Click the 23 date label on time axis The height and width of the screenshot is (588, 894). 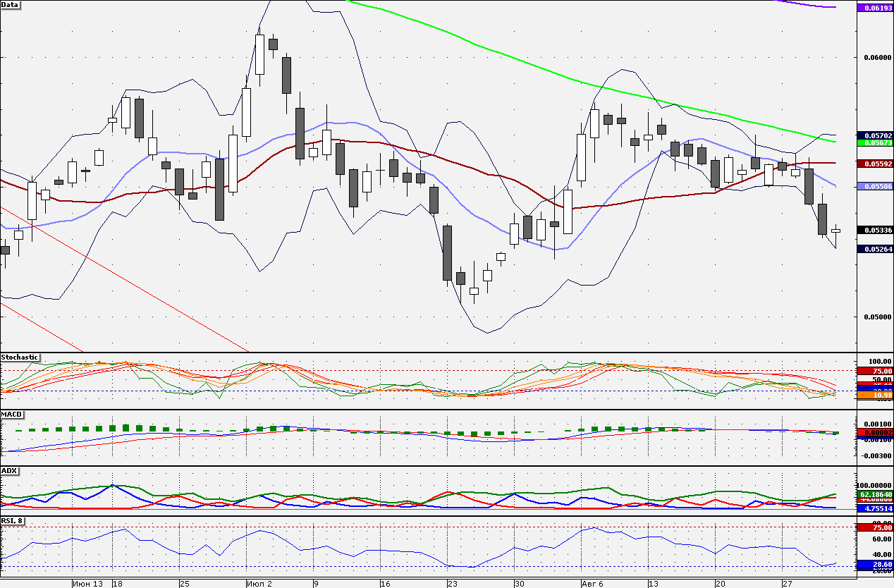pyautogui.click(x=452, y=584)
